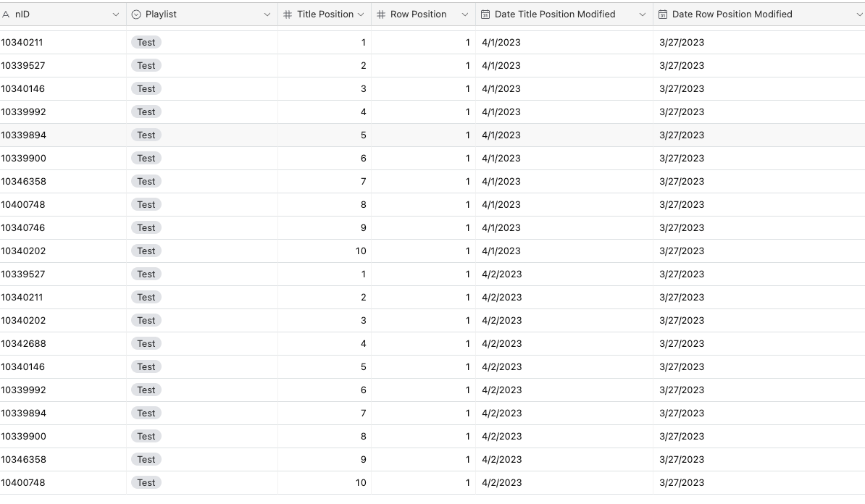Click nID 10400748 dated 4/1/2023
This screenshot has width=865, height=504.
pos(23,205)
